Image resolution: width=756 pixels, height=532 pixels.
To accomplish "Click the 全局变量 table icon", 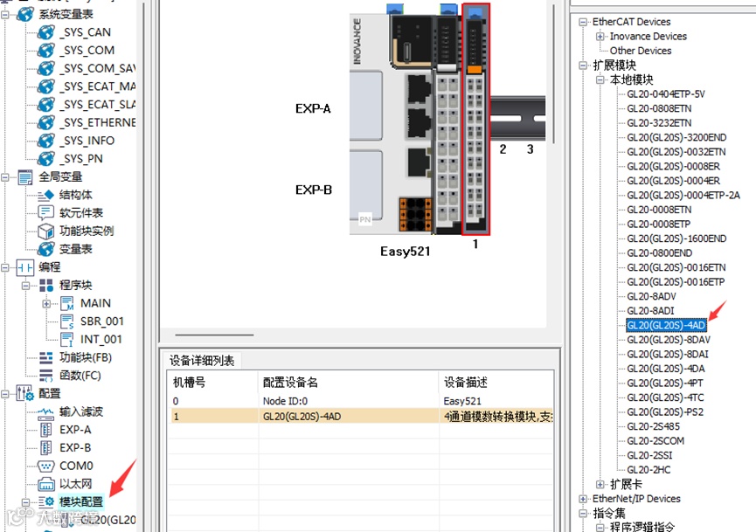I will pos(25,176).
